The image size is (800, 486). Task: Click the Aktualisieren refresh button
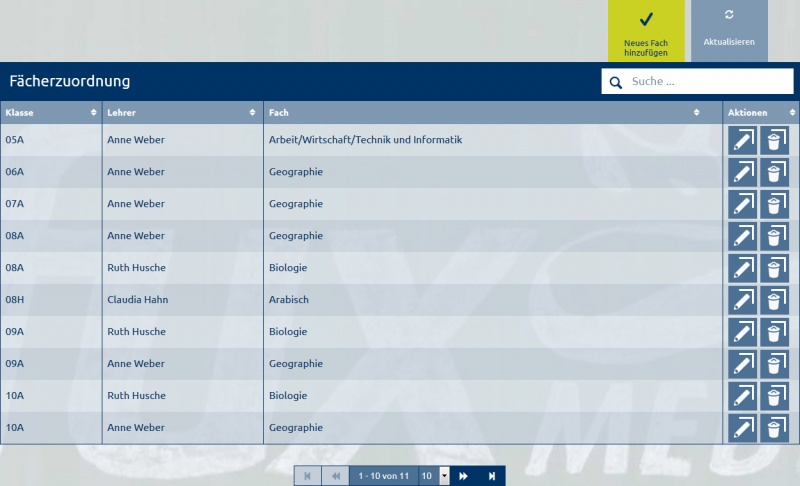729,31
